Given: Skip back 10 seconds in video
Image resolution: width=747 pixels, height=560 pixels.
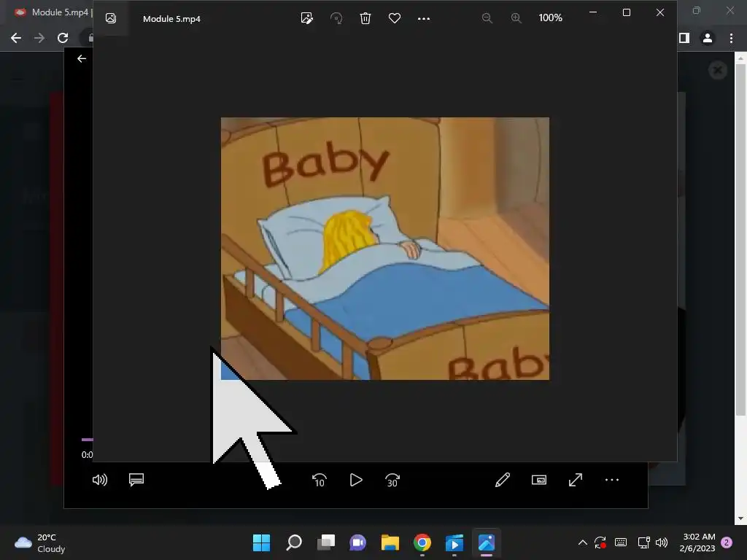Looking at the screenshot, I should pyautogui.click(x=320, y=480).
